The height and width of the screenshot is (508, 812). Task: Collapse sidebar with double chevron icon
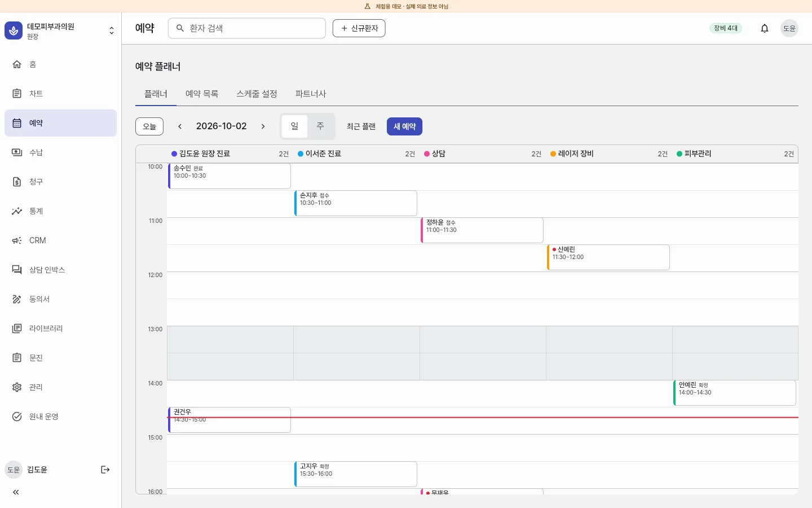16,492
